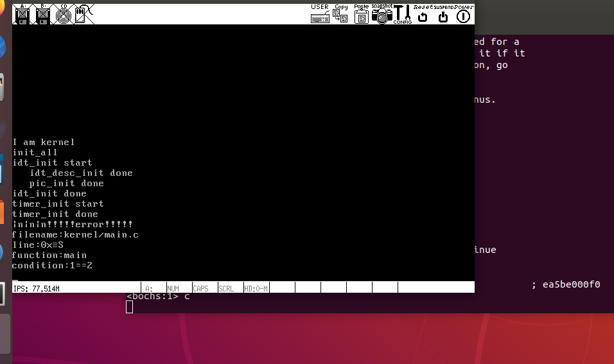Image resolution: width=614 pixels, height=364 pixels.
Task: Take a screen snapshot with camera icon
Action: (x=382, y=14)
